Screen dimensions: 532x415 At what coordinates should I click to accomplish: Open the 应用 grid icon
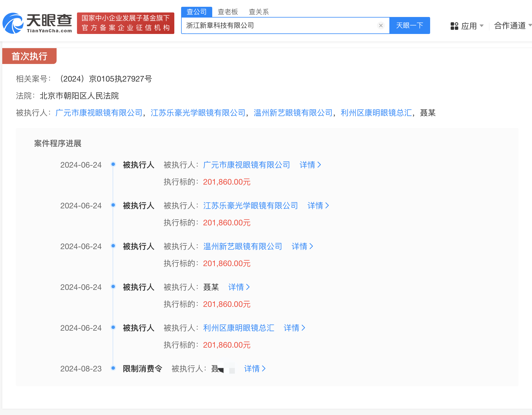[455, 26]
